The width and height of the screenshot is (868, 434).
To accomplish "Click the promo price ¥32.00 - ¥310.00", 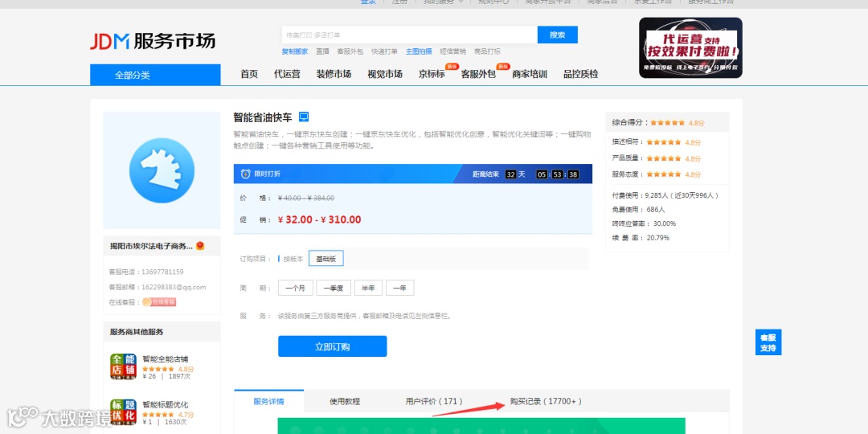I will pos(319,219).
